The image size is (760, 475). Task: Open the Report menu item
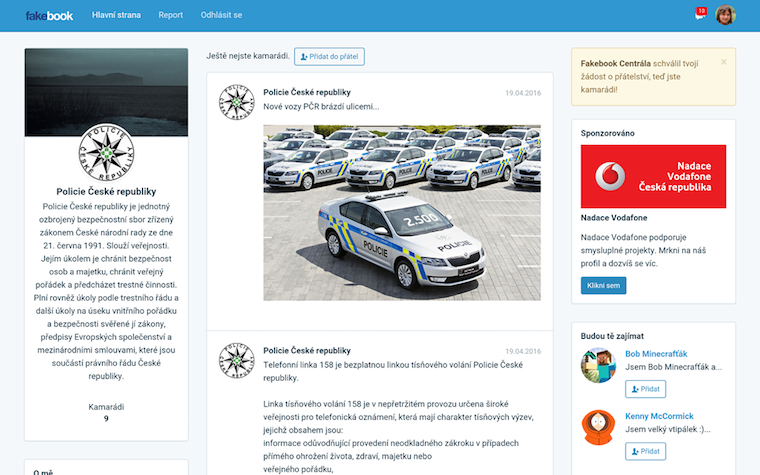pyautogui.click(x=171, y=15)
